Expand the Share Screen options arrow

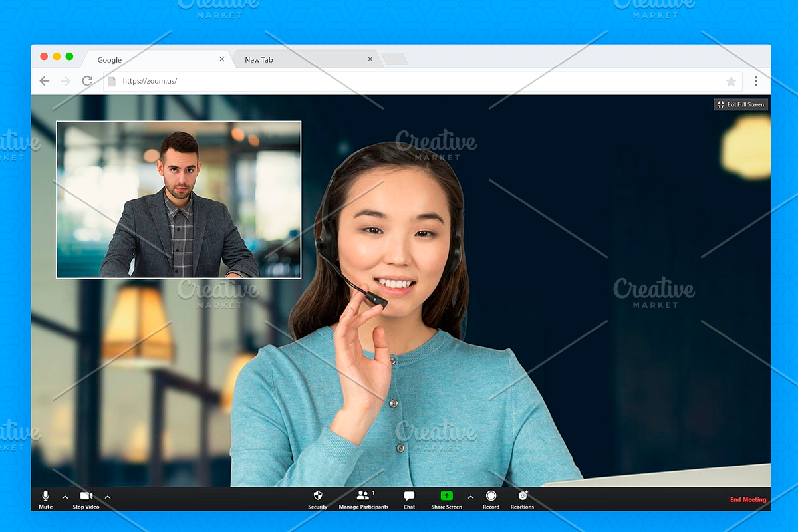(x=470, y=497)
